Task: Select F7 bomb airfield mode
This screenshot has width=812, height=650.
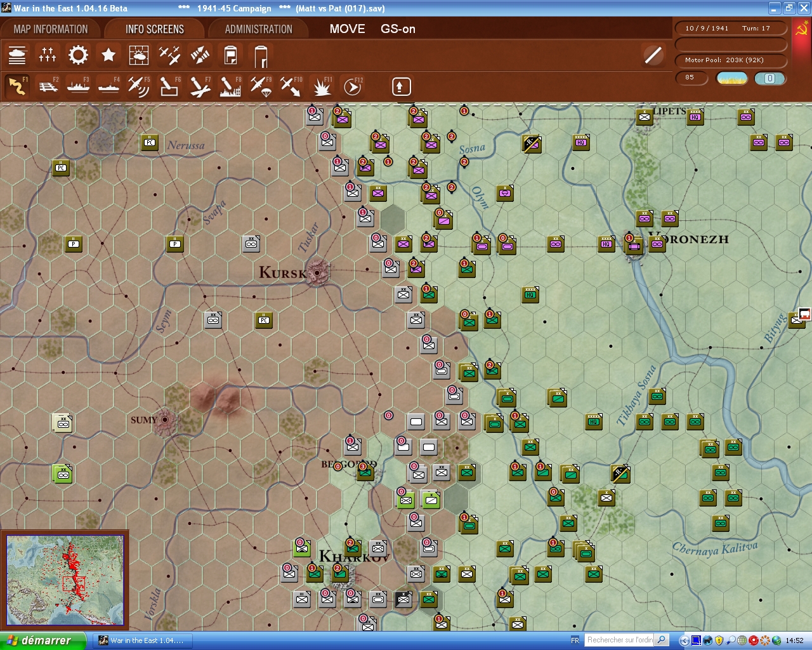Action: click(x=200, y=86)
